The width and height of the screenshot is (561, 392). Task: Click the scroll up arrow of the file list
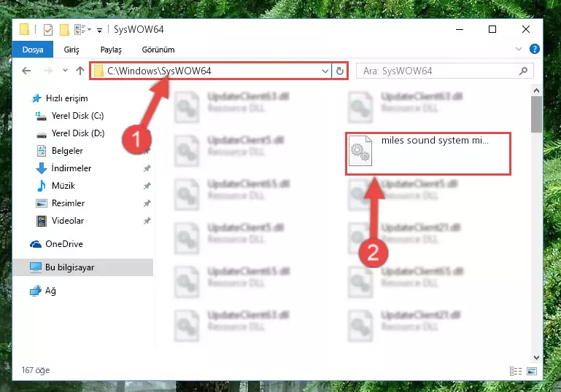click(536, 91)
